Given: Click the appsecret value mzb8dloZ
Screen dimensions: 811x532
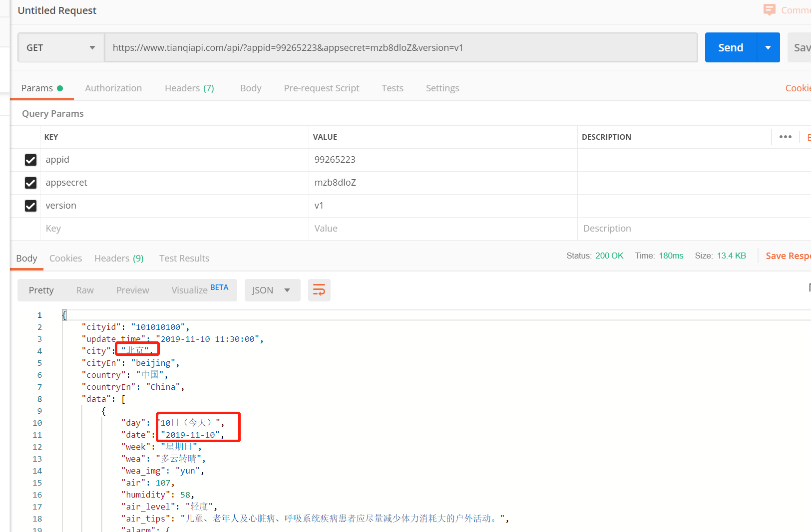Looking at the screenshot, I should 335,183.
